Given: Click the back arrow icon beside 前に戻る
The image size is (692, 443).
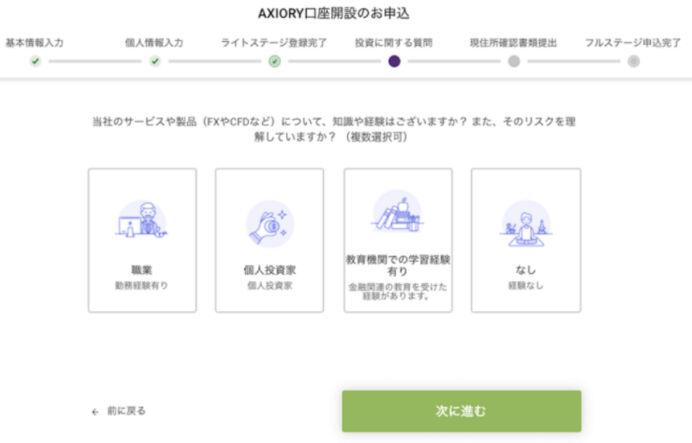Looking at the screenshot, I should pyautogui.click(x=95, y=412).
